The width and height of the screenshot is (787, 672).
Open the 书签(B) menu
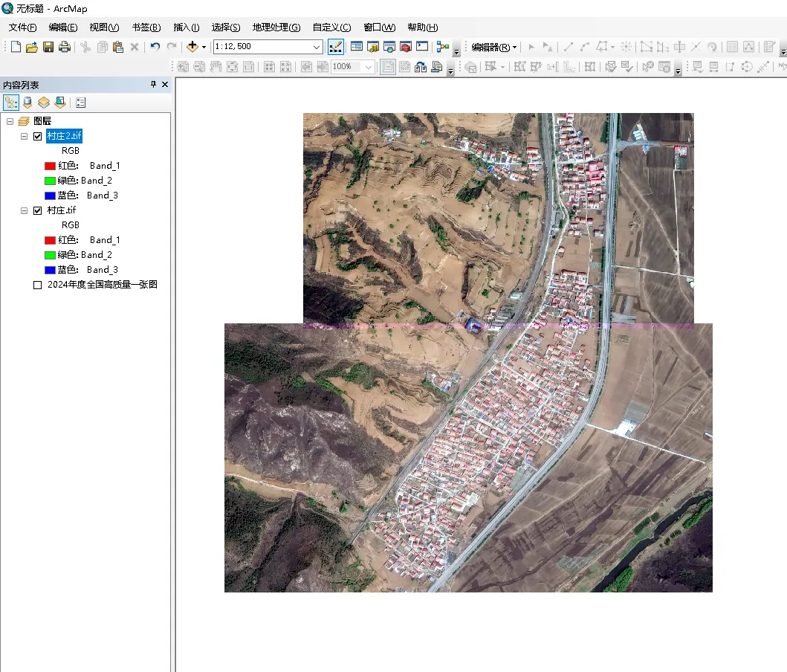[x=146, y=28]
